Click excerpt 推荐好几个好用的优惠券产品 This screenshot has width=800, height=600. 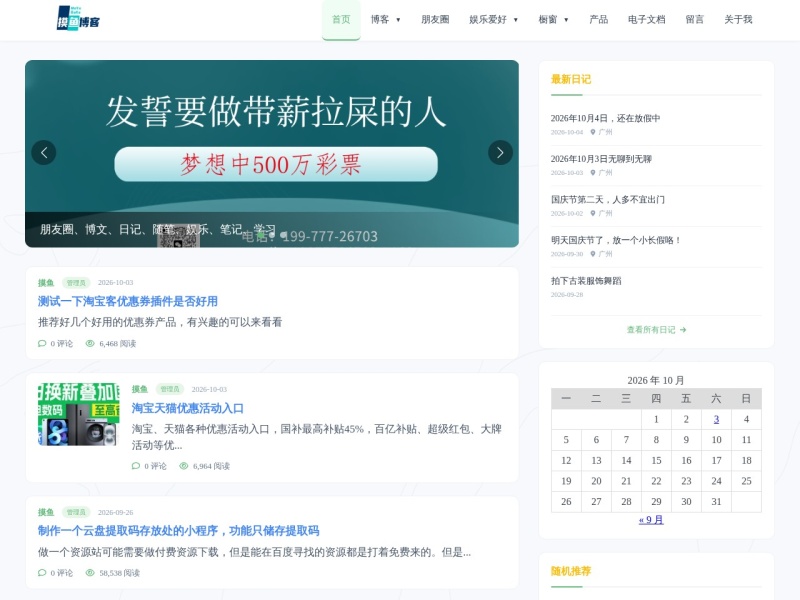[160, 322]
